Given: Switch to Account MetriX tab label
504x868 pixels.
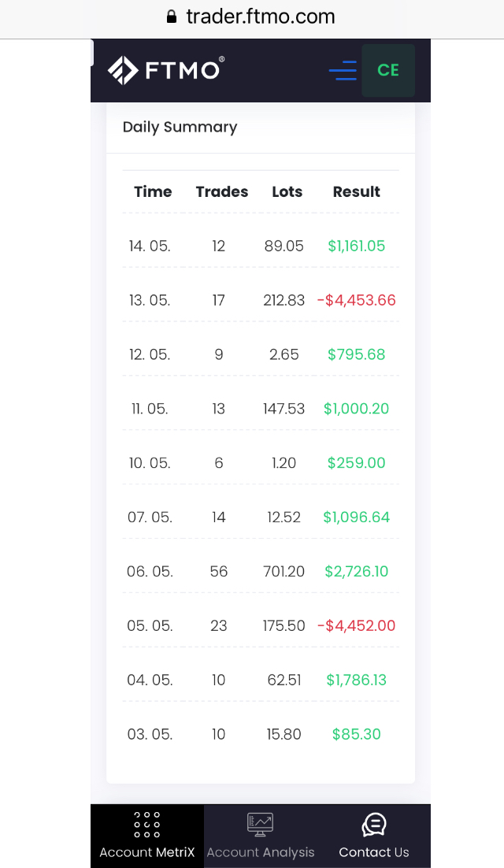Looking at the screenshot, I should (x=146, y=852).
